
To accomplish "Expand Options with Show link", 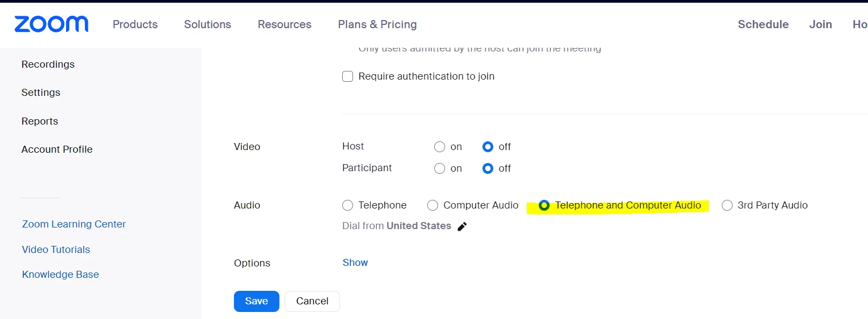I will [355, 263].
